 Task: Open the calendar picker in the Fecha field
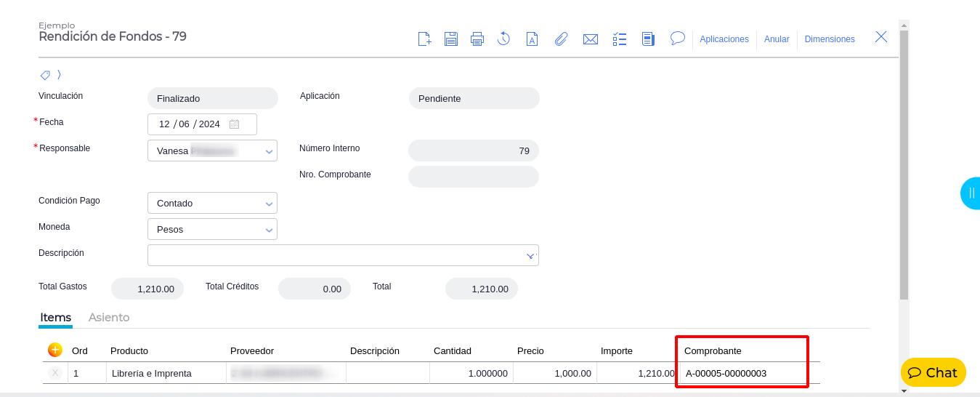click(x=234, y=124)
